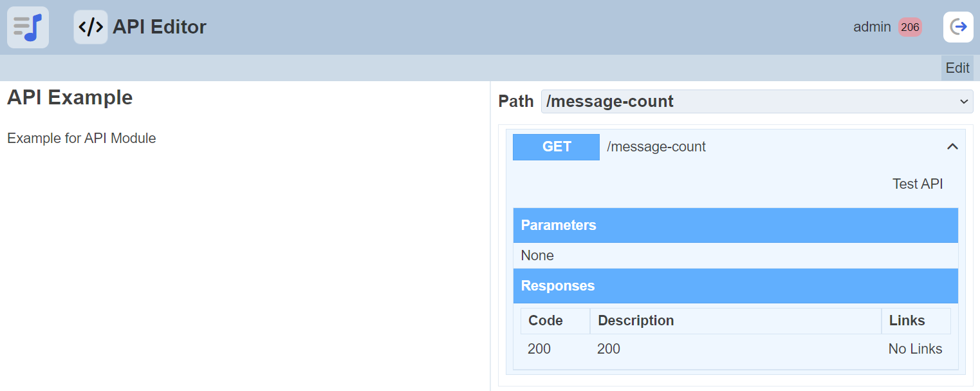The width and height of the screenshot is (980, 391).
Task: Click the logout arrow icon
Action: [x=958, y=27]
